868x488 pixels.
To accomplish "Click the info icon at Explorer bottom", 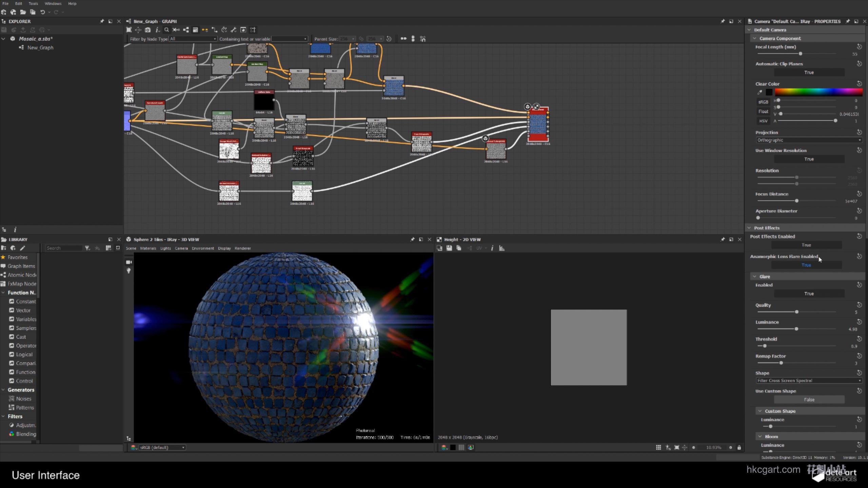I will pos(15,229).
